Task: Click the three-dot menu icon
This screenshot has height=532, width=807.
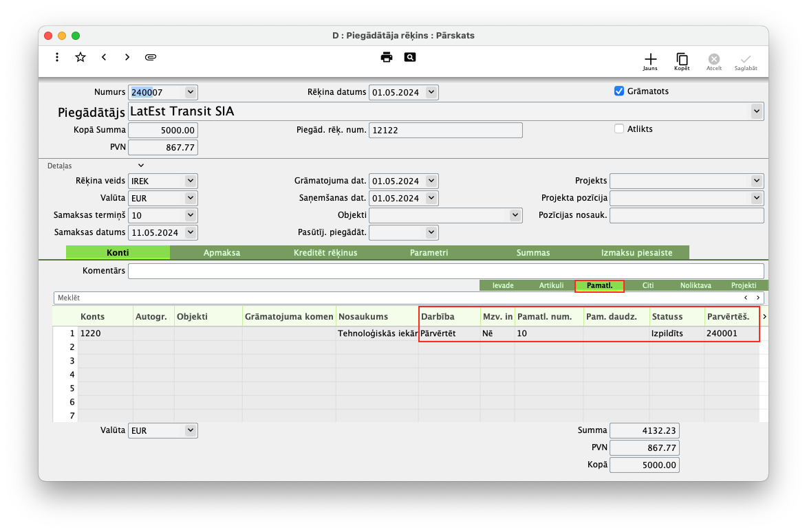Action: pos(57,57)
